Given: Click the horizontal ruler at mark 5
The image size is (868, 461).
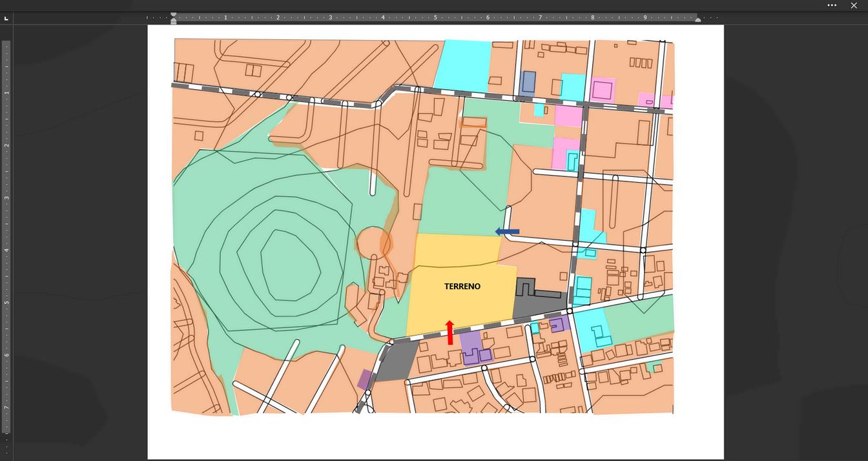Looking at the screenshot, I should pos(435,17).
